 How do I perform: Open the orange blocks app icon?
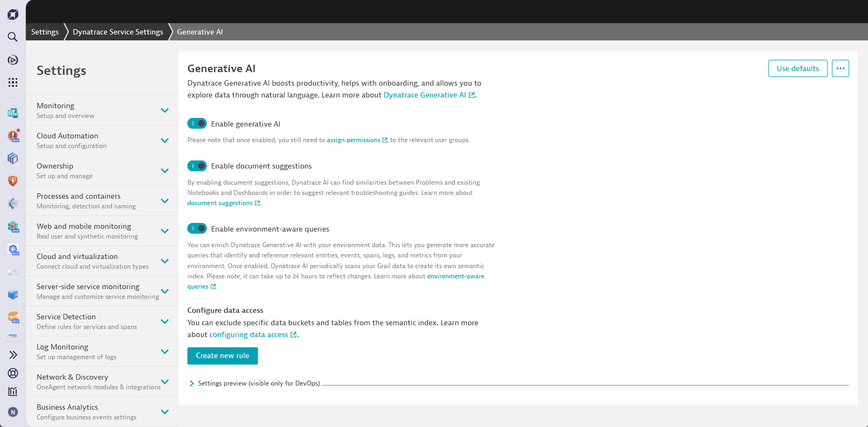pyautogui.click(x=13, y=317)
